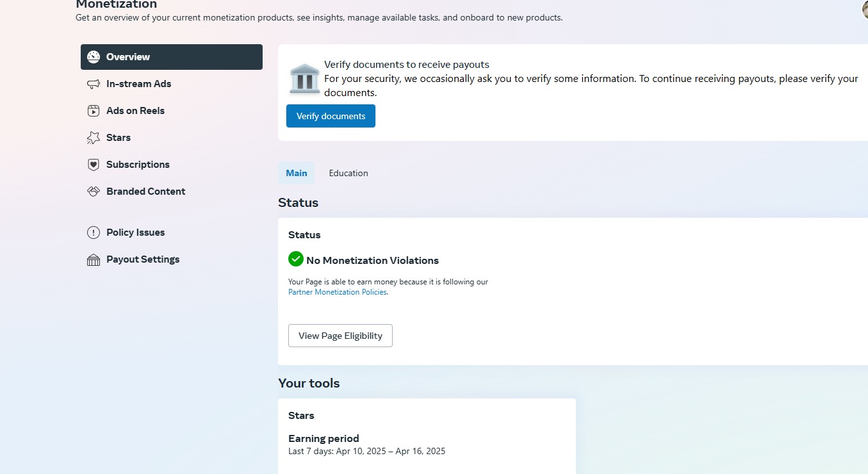Open the Branded Content section label
Viewport: 868px width, 474px height.
pos(145,192)
